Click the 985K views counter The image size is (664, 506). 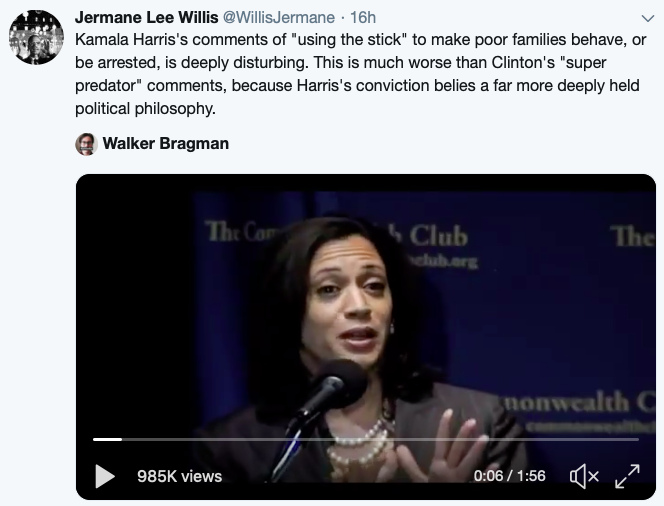tap(180, 476)
